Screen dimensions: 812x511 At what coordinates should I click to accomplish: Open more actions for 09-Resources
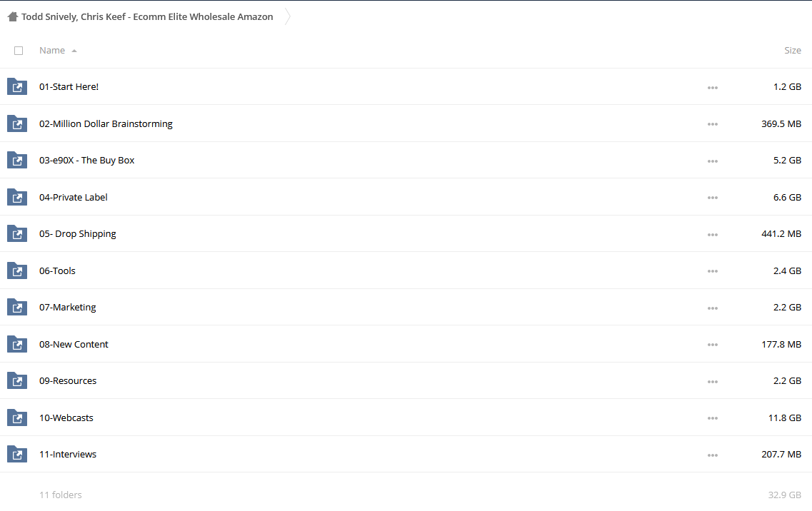click(x=713, y=382)
